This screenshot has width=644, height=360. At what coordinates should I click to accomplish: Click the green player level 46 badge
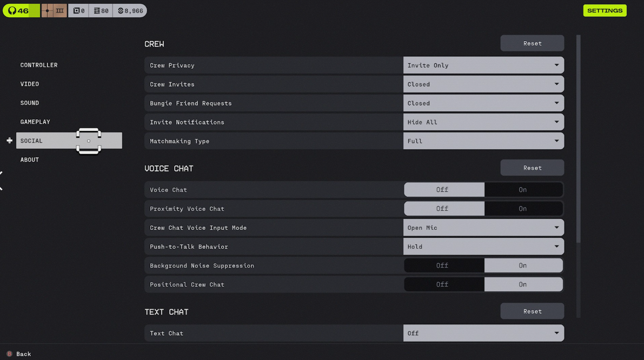(x=21, y=11)
